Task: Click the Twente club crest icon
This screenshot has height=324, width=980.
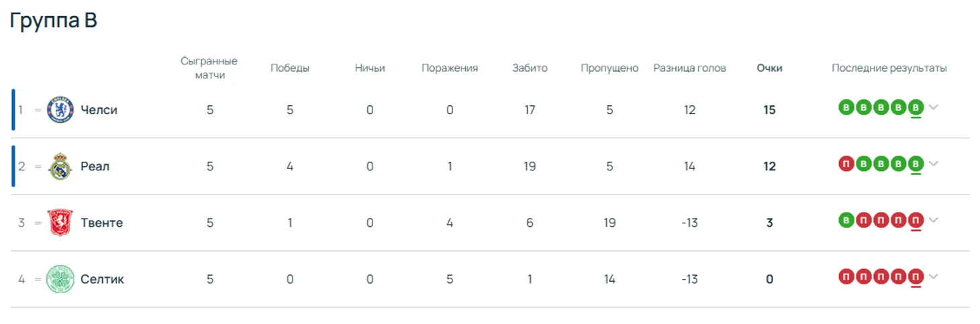Action: pos(60,223)
